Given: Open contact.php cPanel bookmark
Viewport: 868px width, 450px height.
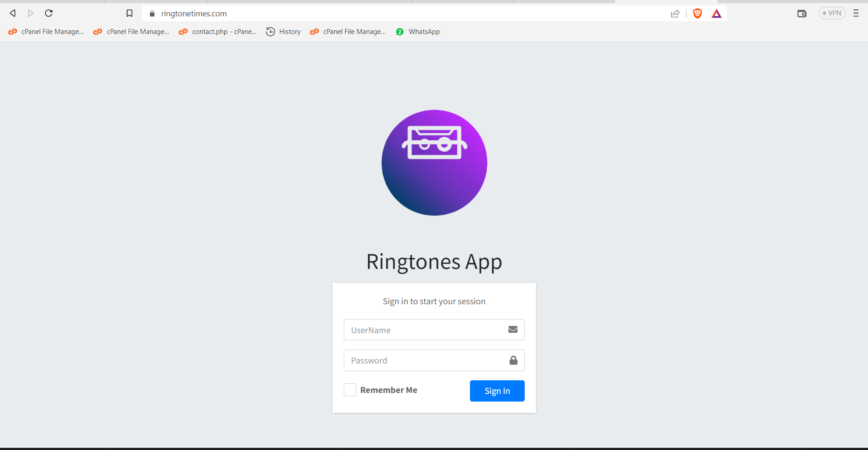Looking at the screenshot, I should pyautogui.click(x=218, y=32).
